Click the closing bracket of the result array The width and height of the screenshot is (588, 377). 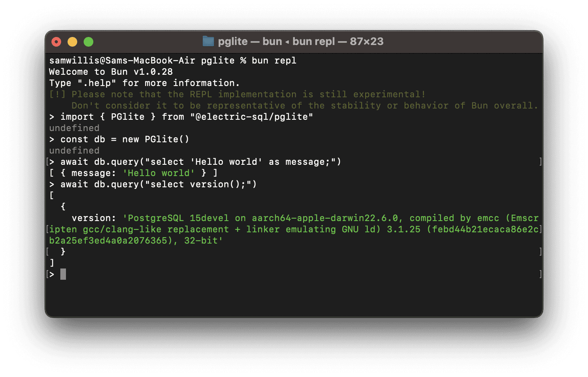[51, 262]
